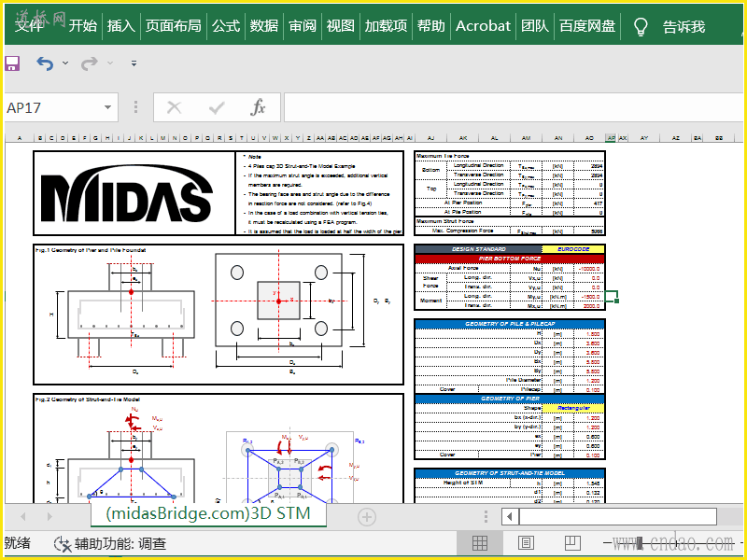Select the (midasBridge.com)3D STM sheet tab
The image size is (747, 560).
[x=208, y=513]
